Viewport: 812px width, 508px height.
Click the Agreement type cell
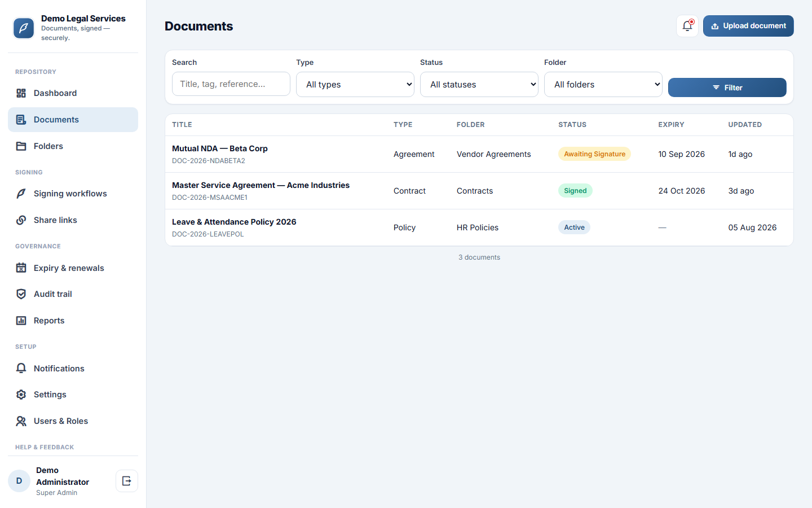coord(414,154)
